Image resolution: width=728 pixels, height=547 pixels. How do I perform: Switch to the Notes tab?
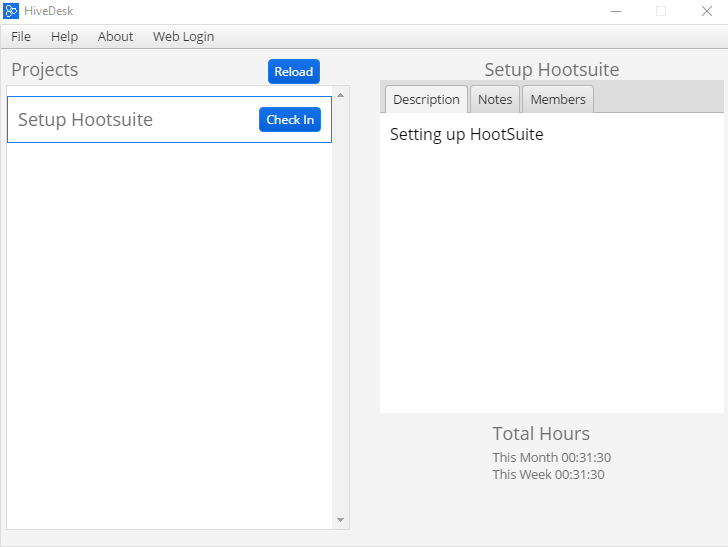pos(495,99)
